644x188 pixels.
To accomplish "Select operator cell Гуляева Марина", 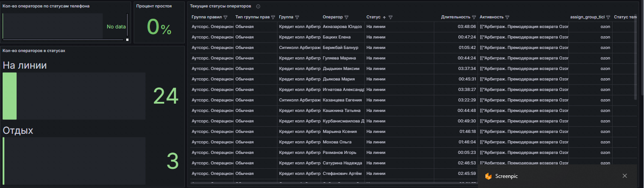I will [x=343, y=58].
